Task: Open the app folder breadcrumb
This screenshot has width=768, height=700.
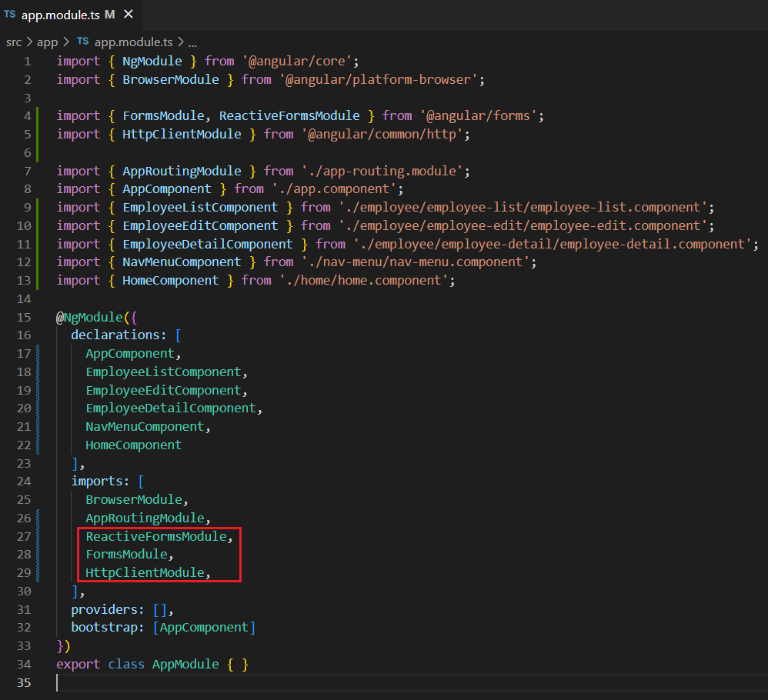Action: pyautogui.click(x=48, y=42)
